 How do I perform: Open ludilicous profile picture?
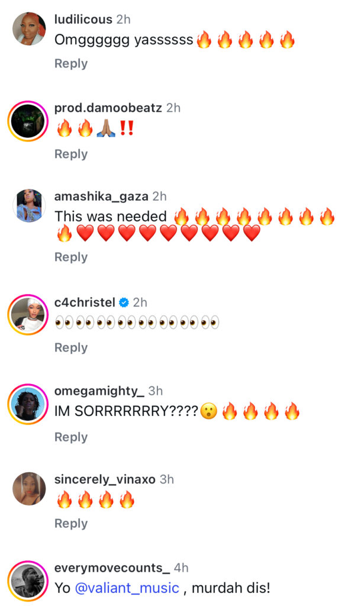[x=29, y=28]
